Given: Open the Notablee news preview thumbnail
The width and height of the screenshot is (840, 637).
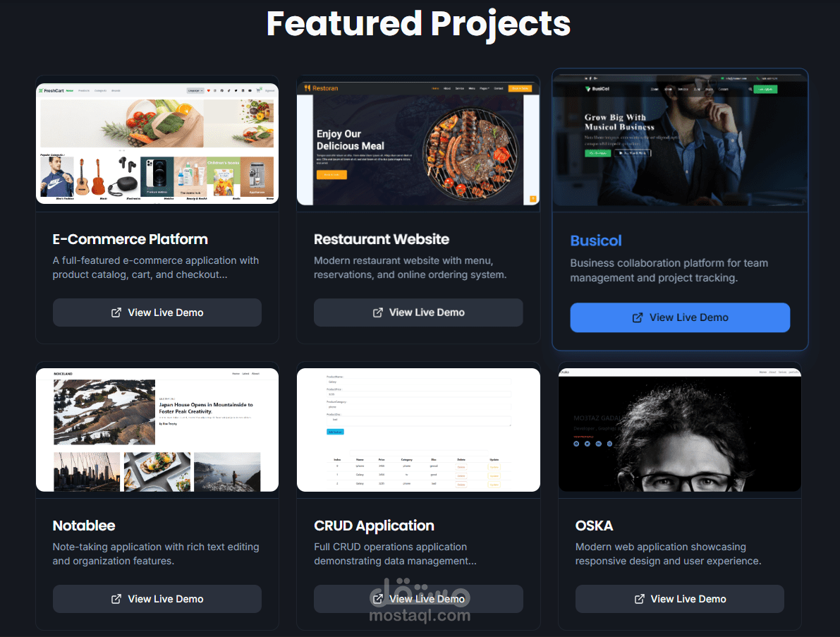Looking at the screenshot, I should (157, 430).
